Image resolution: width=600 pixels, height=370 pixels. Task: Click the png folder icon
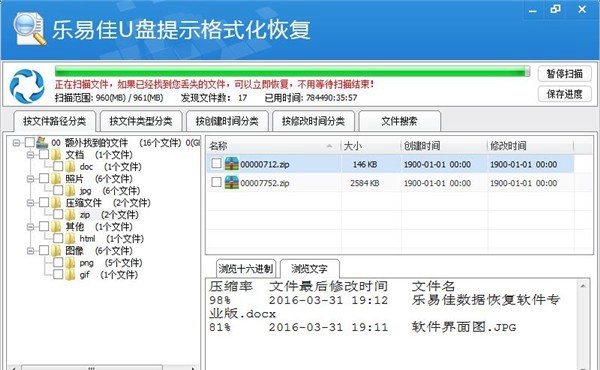click(70, 263)
